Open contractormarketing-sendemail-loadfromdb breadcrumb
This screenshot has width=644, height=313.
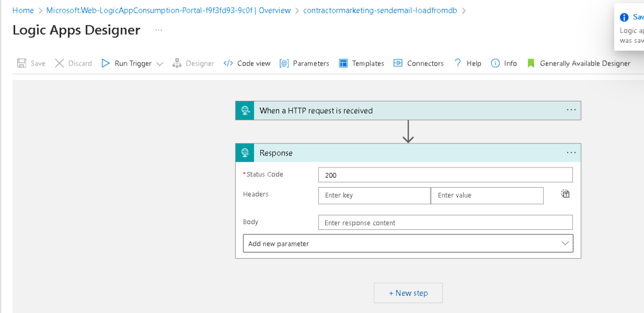379,10
